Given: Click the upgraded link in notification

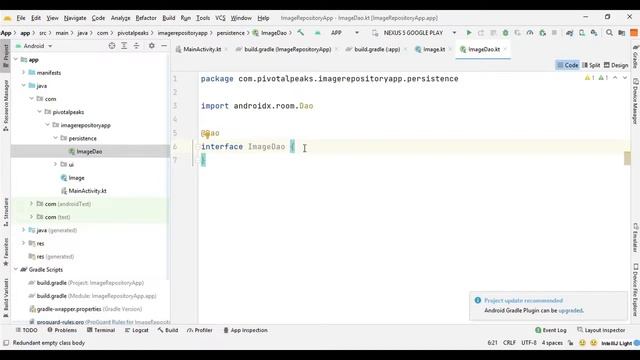Looking at the screenshot, I should coord(571,311).
